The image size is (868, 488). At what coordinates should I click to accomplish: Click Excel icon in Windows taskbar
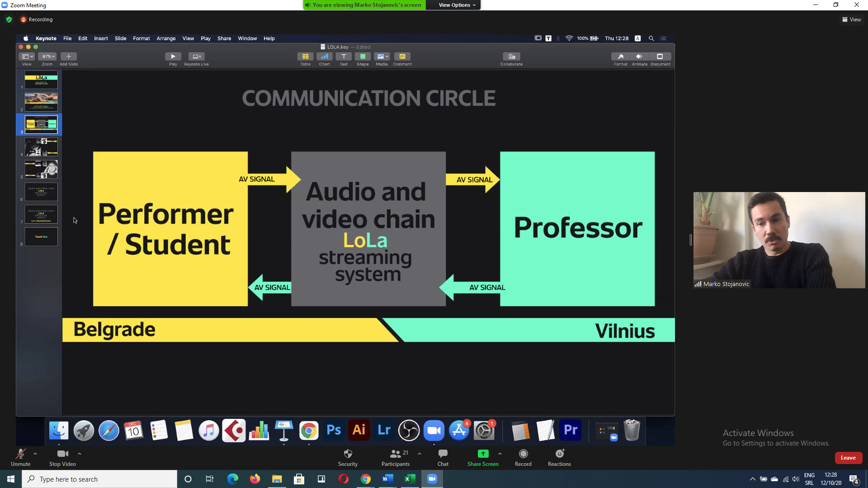click(410, 479)
